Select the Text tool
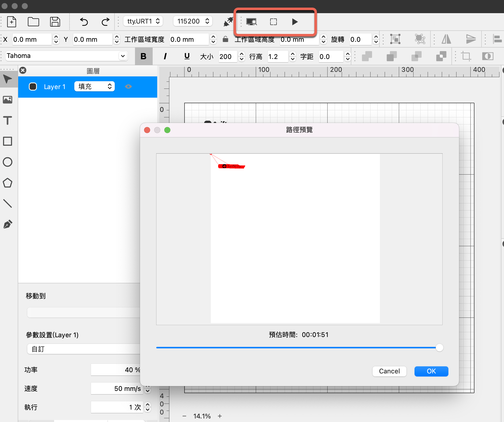 (8, 120)
